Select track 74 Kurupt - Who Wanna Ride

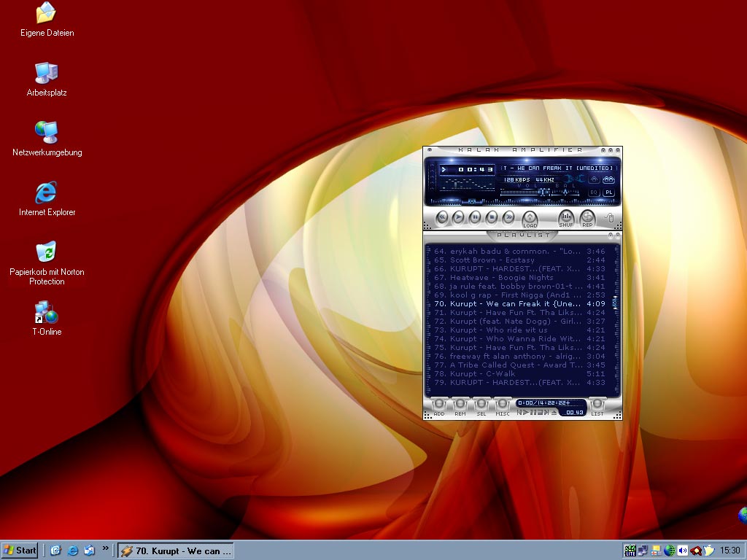click(x=519, y=338)
